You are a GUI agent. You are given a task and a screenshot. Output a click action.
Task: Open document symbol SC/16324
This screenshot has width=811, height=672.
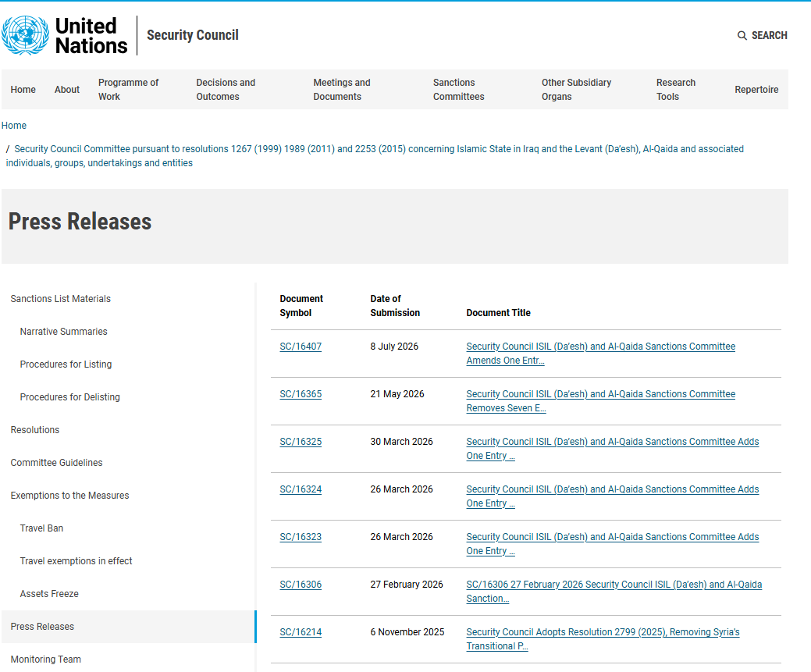tap(301, 489)
